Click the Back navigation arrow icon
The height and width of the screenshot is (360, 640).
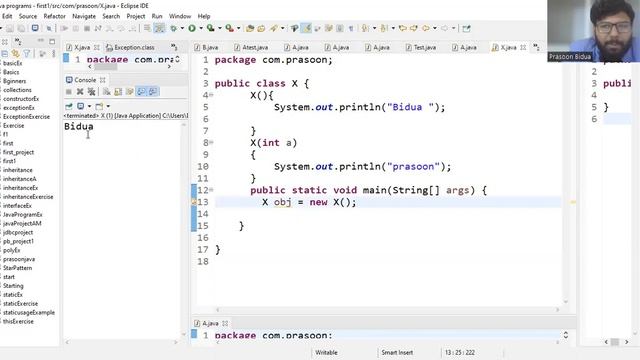pos(425,28)
